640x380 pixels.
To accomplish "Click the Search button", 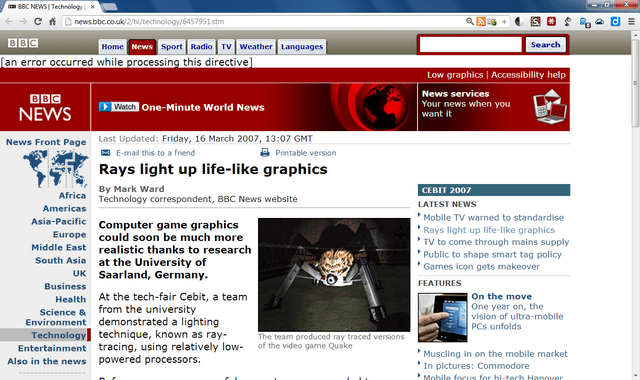I will (546, 44).
